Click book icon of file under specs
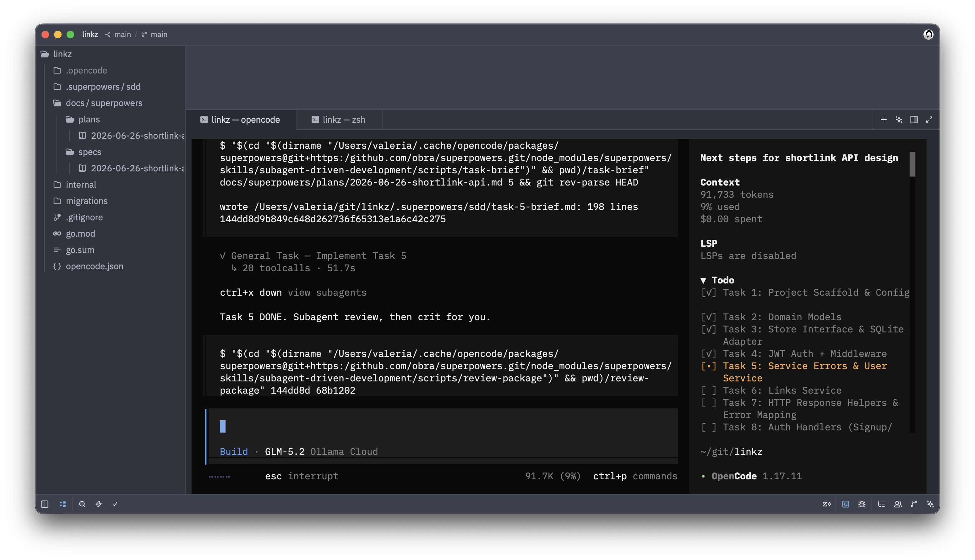This screenshot has width=975, height=560. (x=82, y=168)
